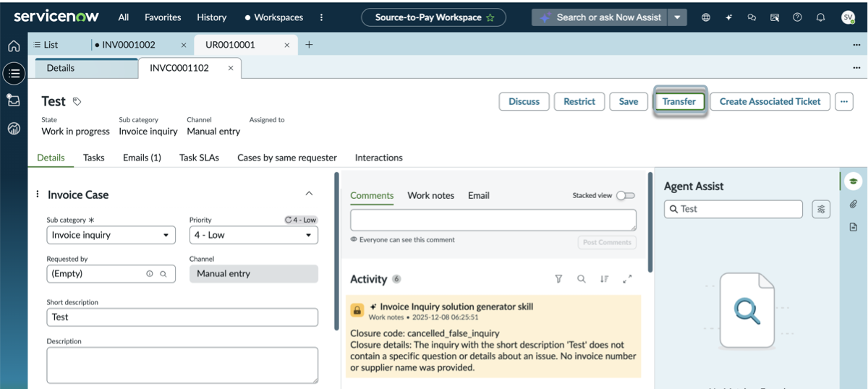Open more header menu options kebab
This screenshot has height=389, width=868.
coord(322,17)
